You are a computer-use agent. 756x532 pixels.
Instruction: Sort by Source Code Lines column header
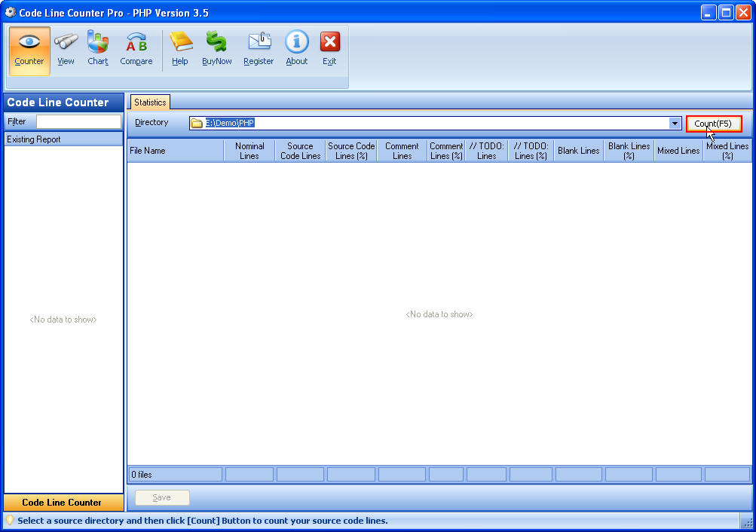[x=301, y=151]
